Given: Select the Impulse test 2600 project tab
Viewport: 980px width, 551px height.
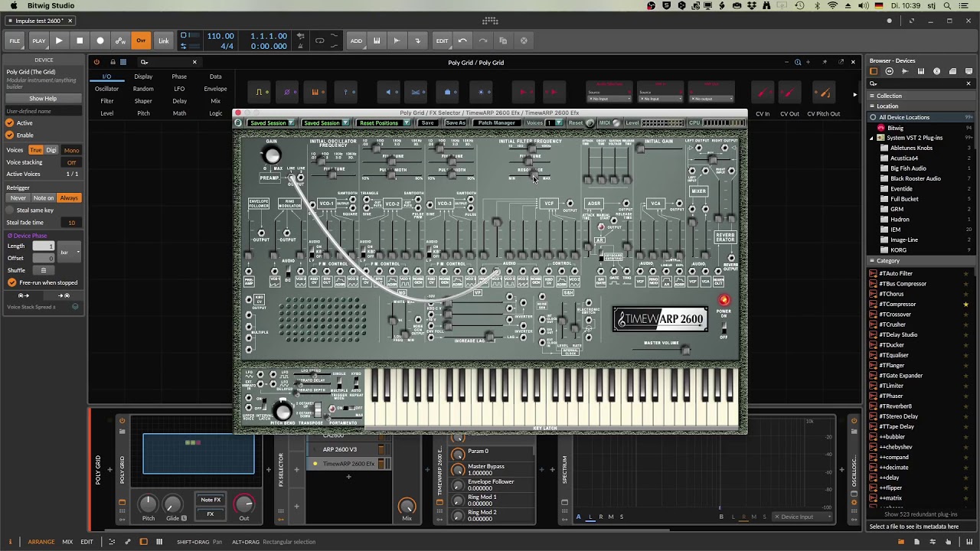Looking at the screenshot, I should coord(40,21).
